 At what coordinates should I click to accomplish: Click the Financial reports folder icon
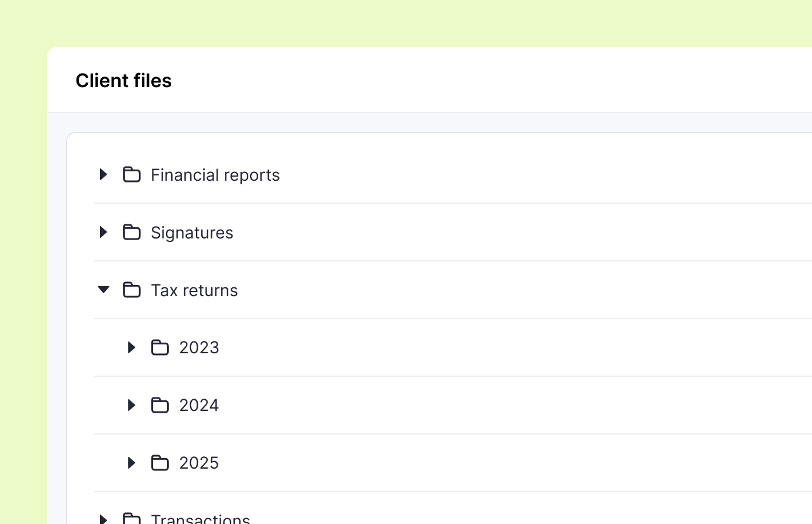[132, 174]
